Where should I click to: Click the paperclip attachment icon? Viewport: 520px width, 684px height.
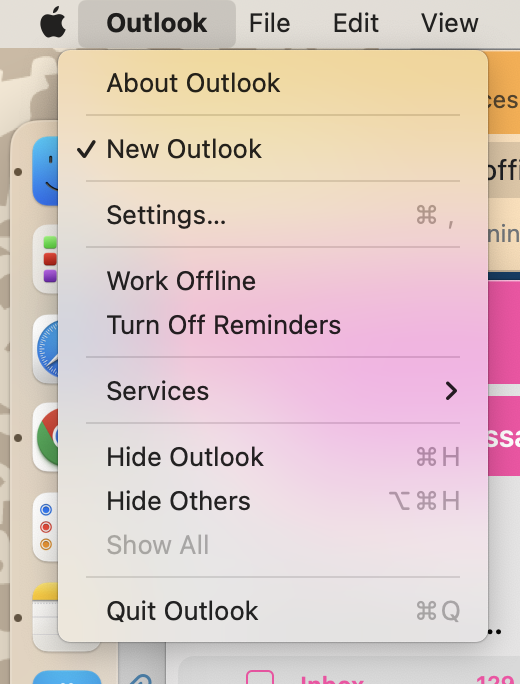point(140,677)
